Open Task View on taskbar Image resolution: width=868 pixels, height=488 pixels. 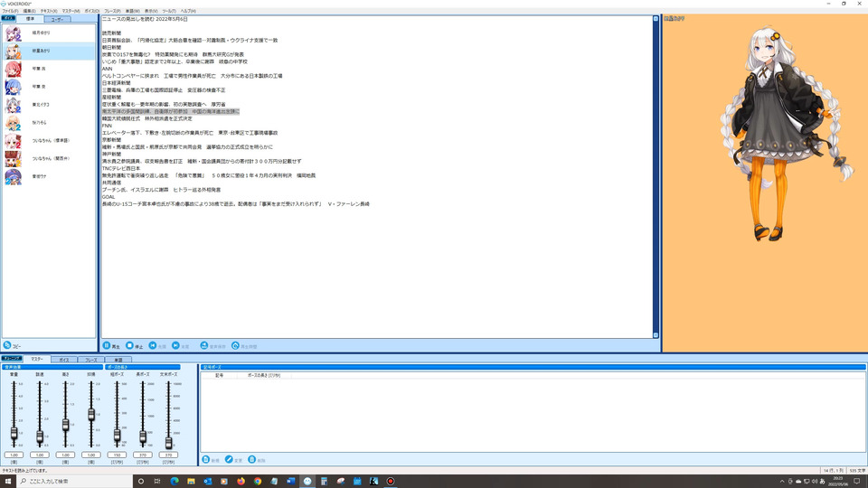point(157,481)
